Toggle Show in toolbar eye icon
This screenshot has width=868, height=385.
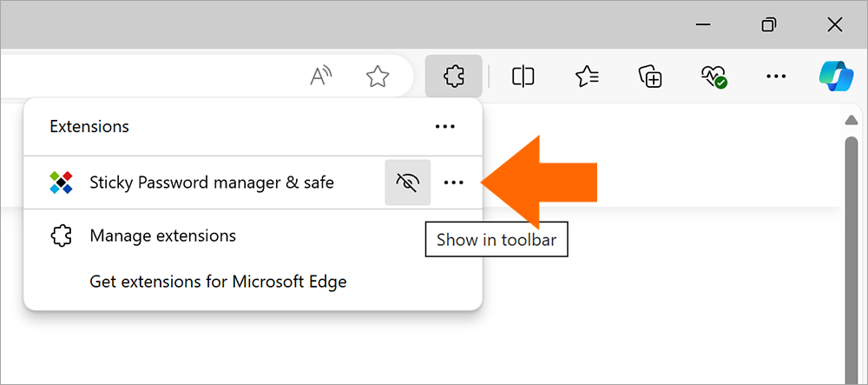[x=407, y=183]
